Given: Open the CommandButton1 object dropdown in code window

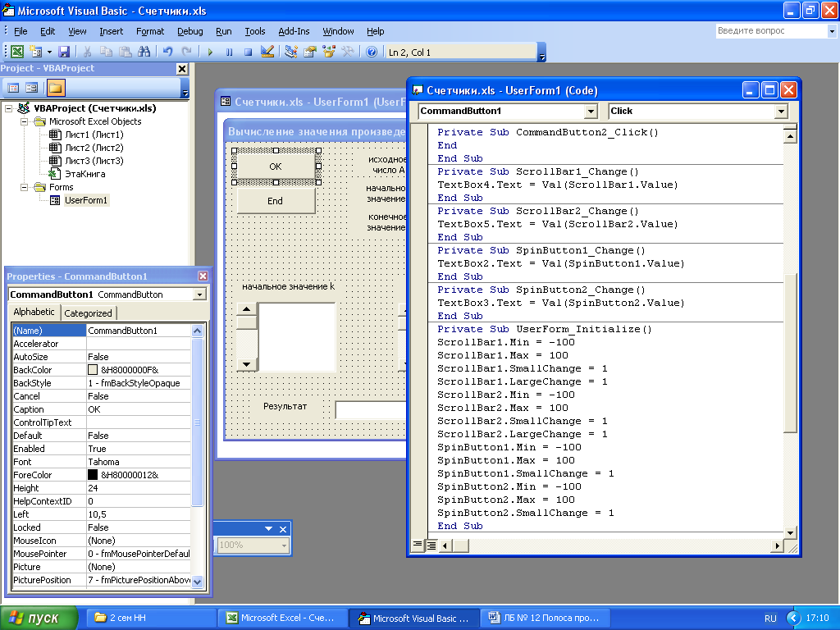Looking at the screenshot, I should (591, 111).
